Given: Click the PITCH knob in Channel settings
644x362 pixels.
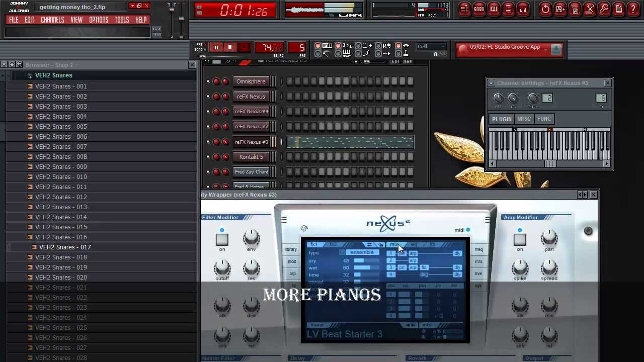Looking at the screenshot, I should point(533,98).
